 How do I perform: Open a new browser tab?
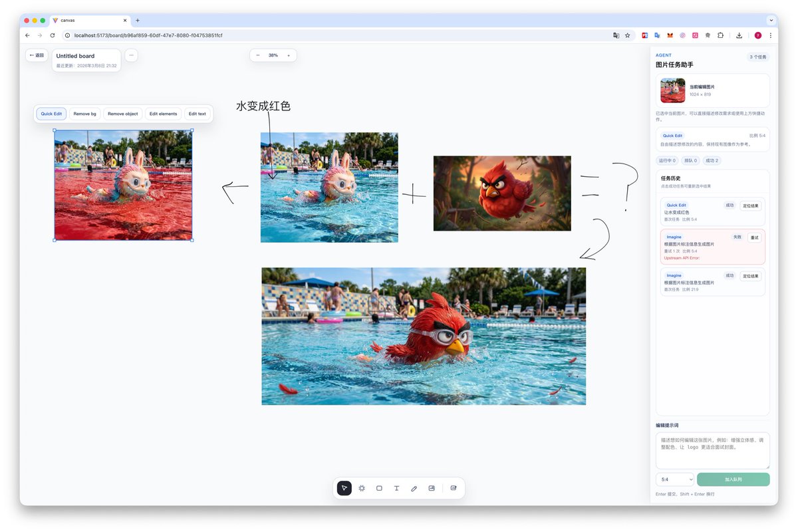138,21
